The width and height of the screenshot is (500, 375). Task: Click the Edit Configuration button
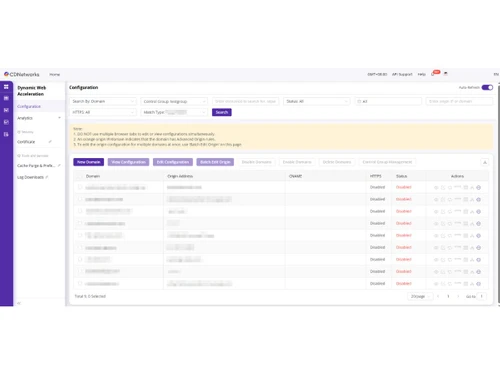tap(173, 162)
